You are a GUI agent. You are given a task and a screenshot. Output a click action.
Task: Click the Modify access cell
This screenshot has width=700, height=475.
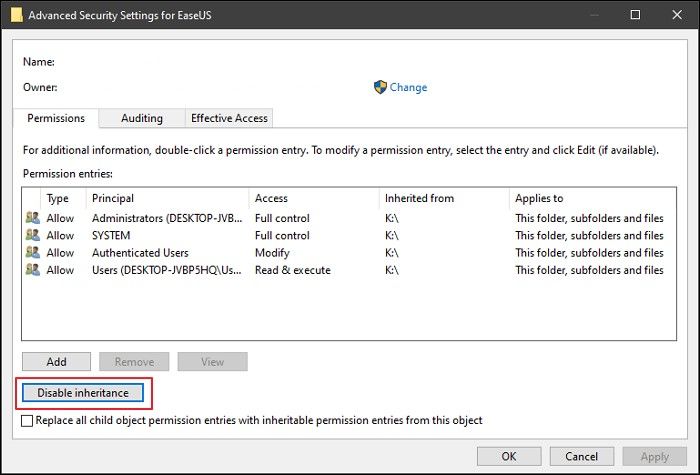pyautogui.click(x=272, y=253)
